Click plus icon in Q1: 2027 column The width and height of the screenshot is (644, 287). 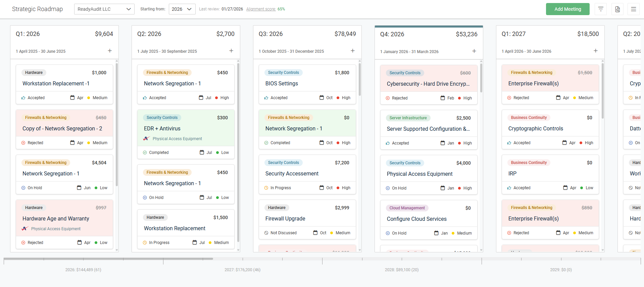tap(596, 51)
